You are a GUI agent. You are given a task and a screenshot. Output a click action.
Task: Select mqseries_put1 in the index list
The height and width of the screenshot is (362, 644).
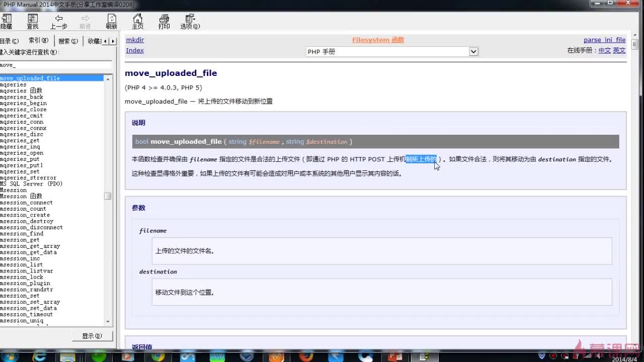[x=22, y=165]
